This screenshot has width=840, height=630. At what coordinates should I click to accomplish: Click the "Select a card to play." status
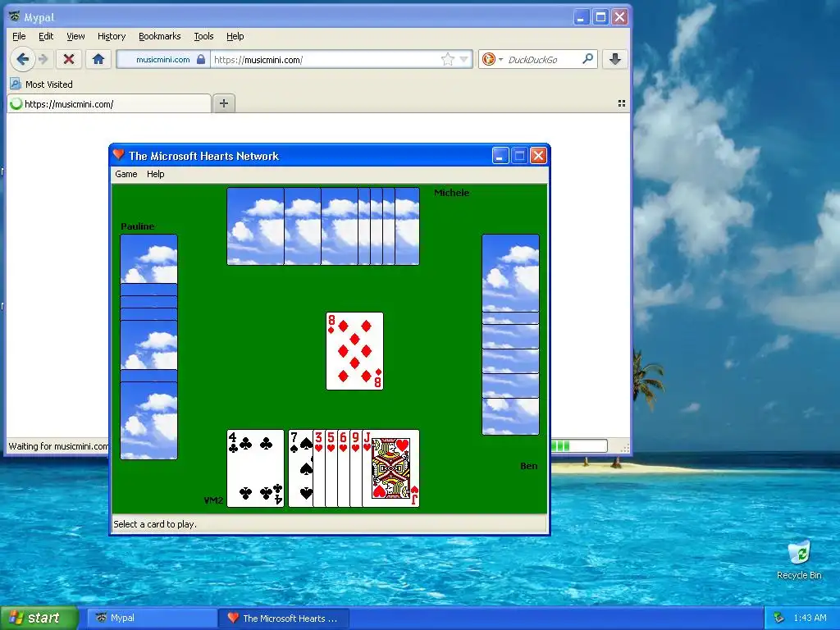pos(155,524)
